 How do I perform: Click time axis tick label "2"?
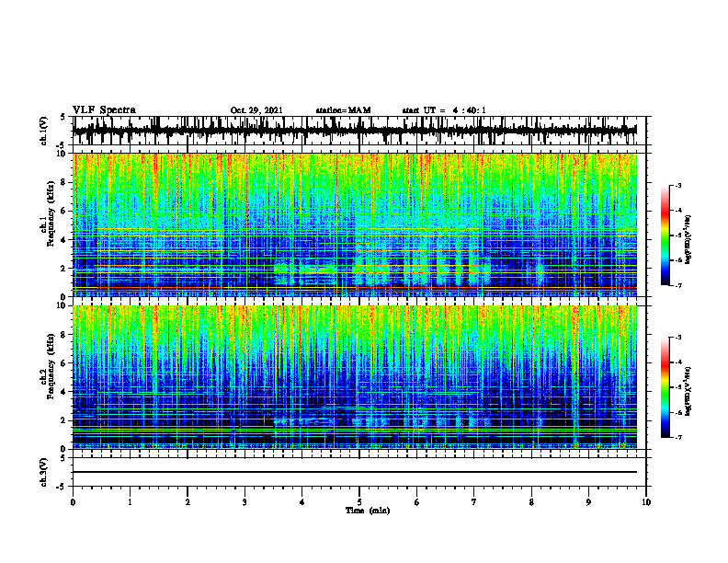188,502
